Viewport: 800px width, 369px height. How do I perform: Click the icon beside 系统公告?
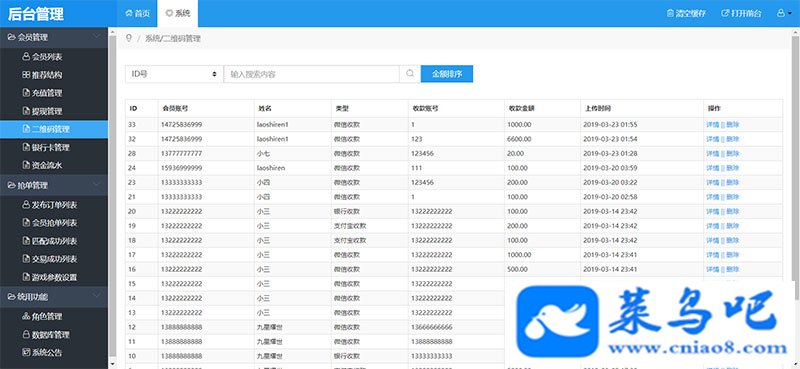coord(27,352)
